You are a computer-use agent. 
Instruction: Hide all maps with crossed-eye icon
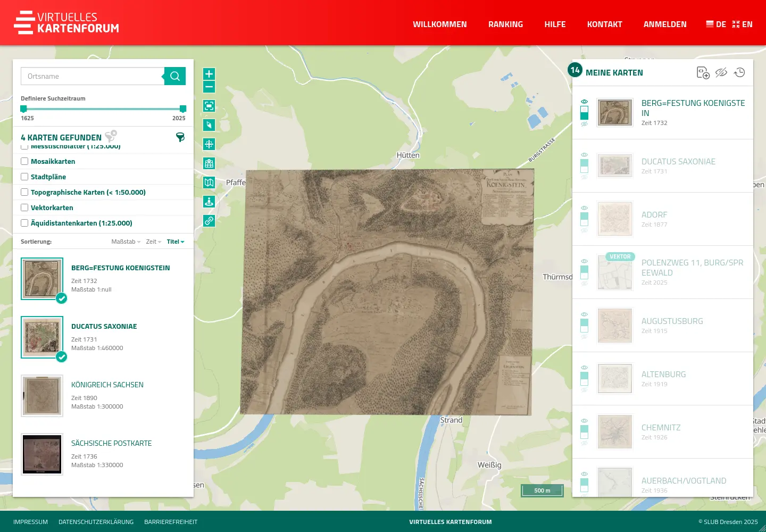pyautogui.click(x=721, y=73)
